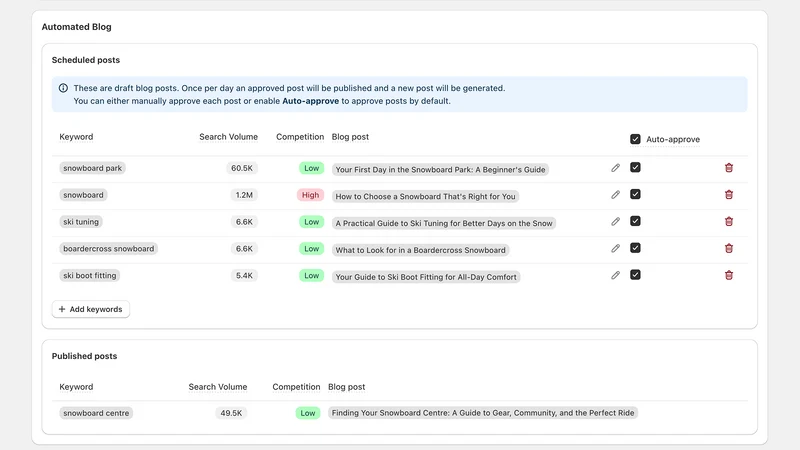Toggle approval checkbox for ski tuning

[635, 221]
